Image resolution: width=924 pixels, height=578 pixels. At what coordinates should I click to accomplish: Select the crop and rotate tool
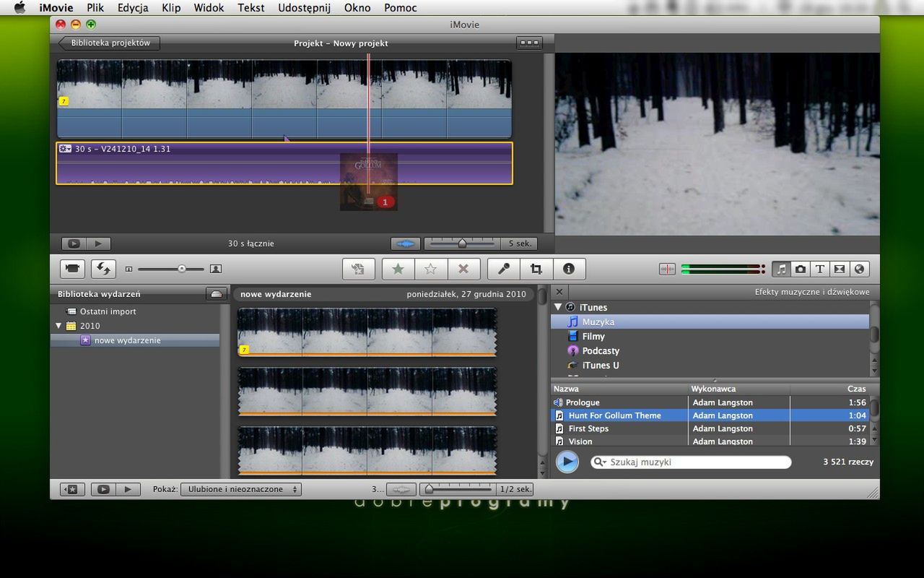point(536,269)
